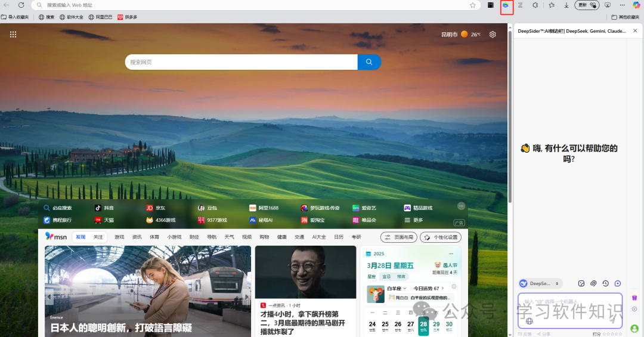
Task: Refresh the page with reload icon
Action: pos(21,5)
